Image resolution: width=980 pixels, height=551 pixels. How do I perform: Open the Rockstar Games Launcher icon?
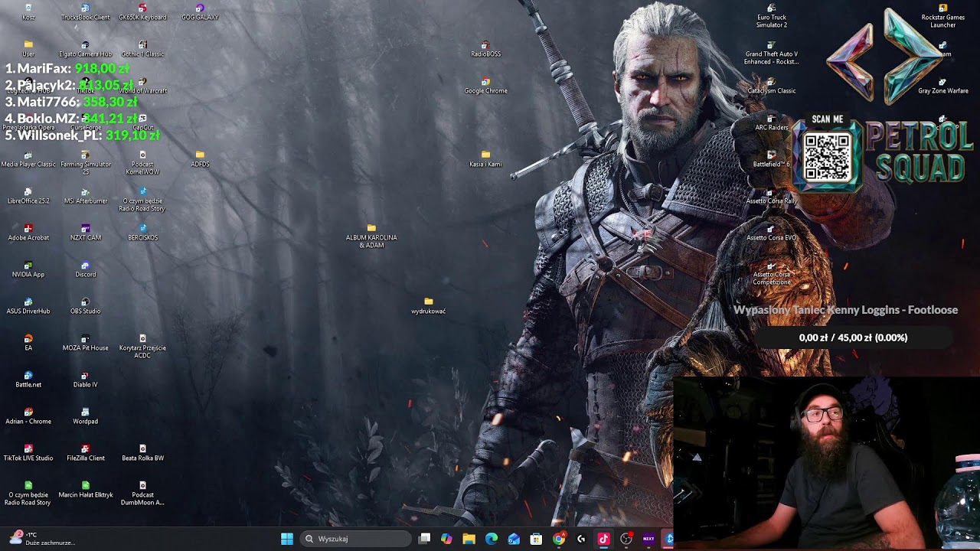pos(942,15)
